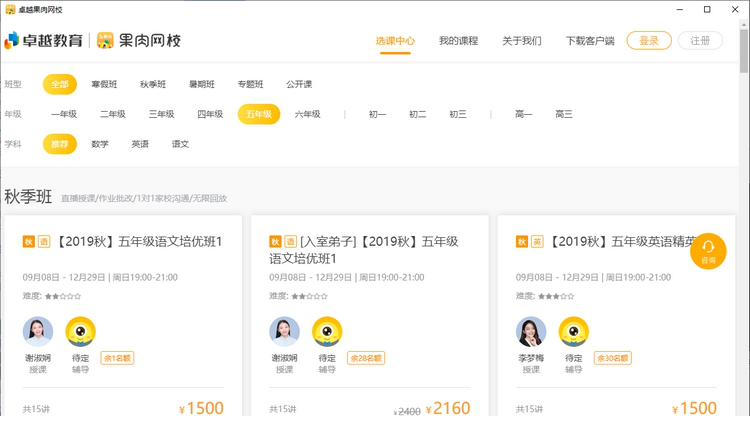The height and width of the screenshot is (432, 750).
Task: Click 余30名额 remaining seats badge
Action: click(613, 358)
